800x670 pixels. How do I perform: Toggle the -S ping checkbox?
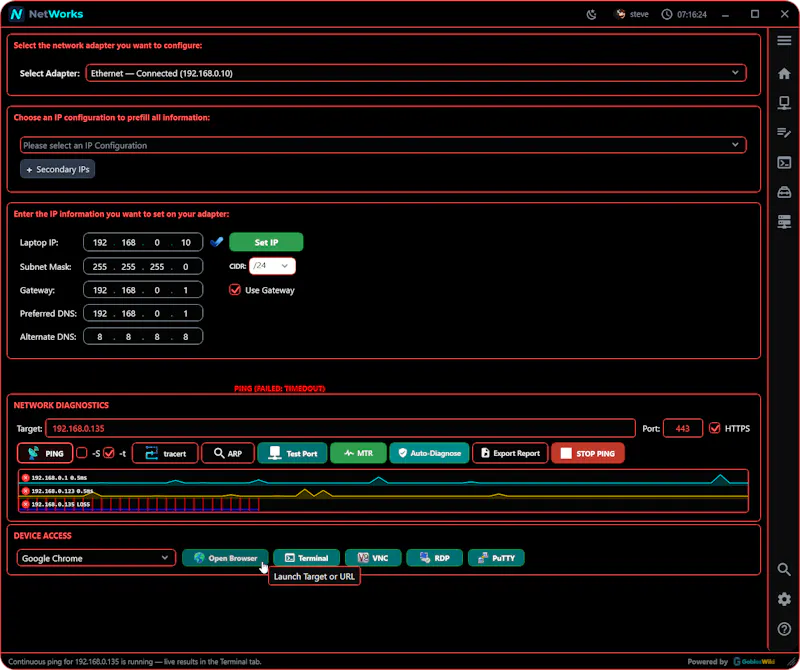pyautogui.click(x=82, y=453)
